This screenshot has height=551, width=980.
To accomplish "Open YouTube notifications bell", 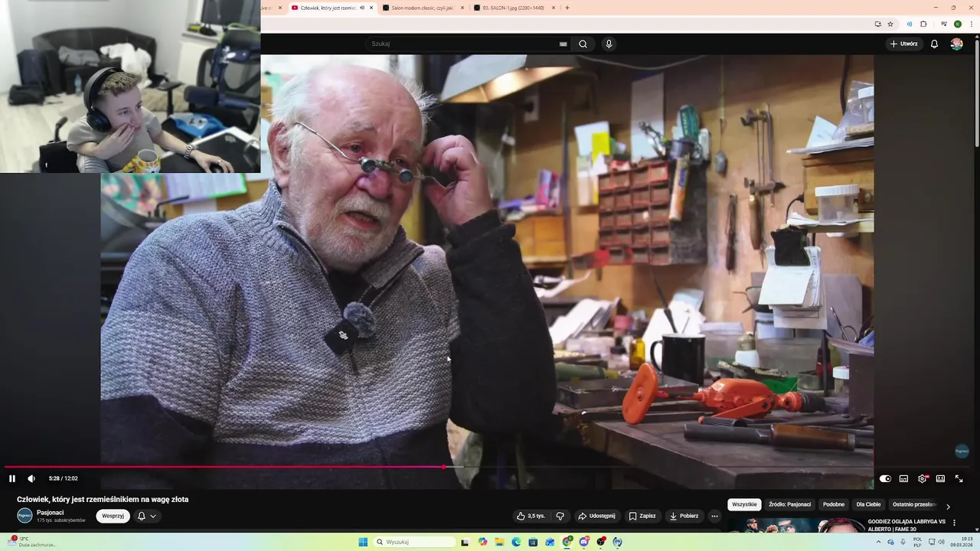I will [934, 44].
